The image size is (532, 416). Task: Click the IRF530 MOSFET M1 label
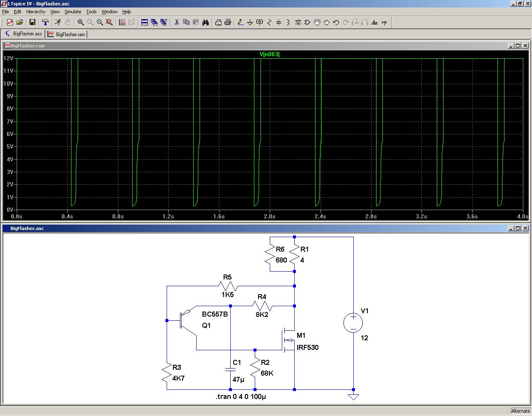tap(307, 347)
